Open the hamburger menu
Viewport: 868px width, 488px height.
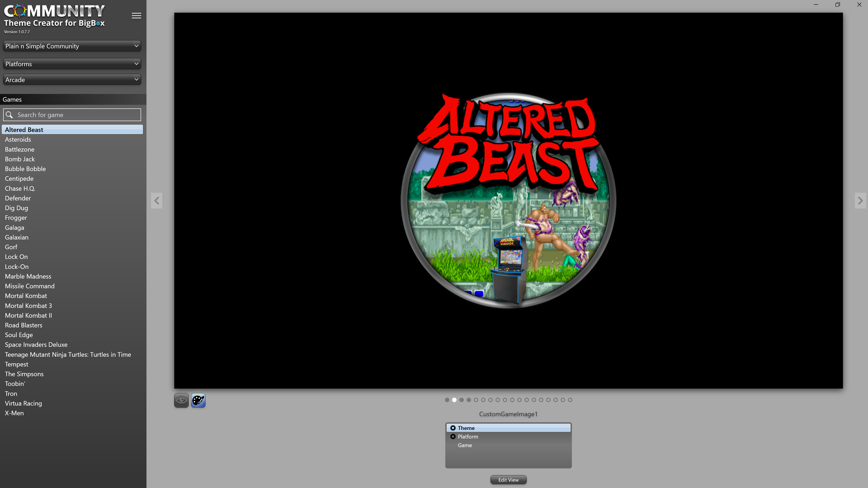pos(137,16)
